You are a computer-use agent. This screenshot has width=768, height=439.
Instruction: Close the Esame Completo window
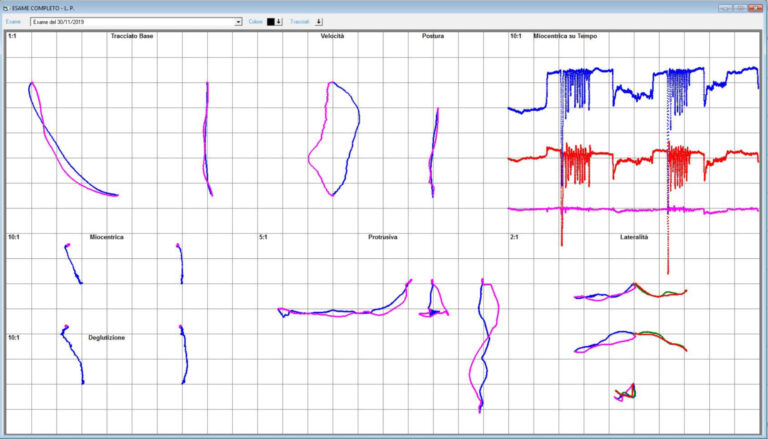(755, 7)
